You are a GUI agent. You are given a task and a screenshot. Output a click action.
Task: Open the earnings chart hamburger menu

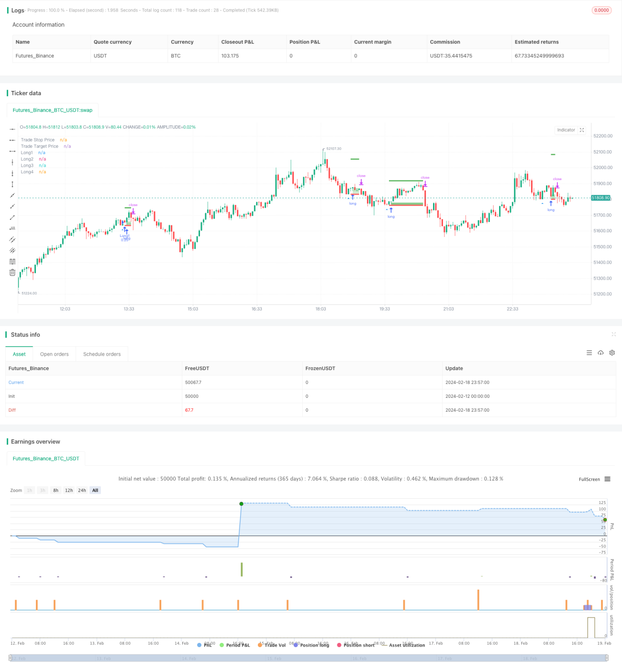click(x=607, y=479)
